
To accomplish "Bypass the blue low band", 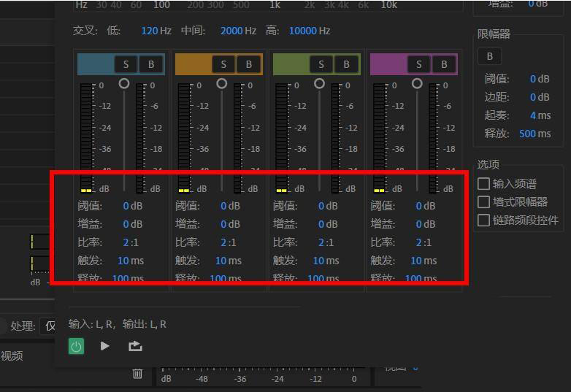I will pyautogui.click(x=151, y=64).
